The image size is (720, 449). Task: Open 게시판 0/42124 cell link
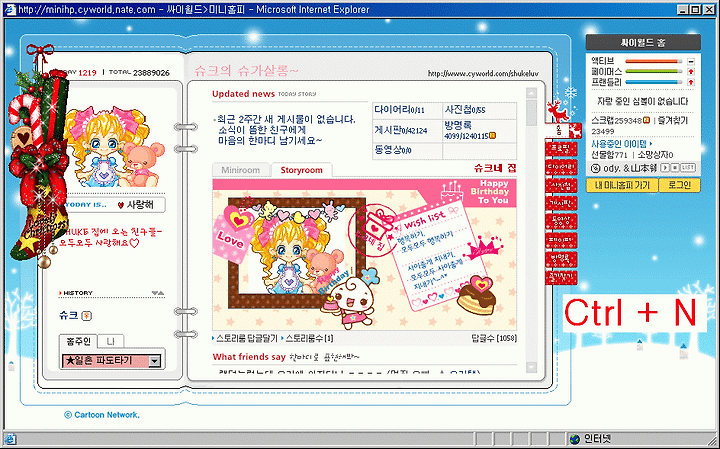tap(401, 130)
